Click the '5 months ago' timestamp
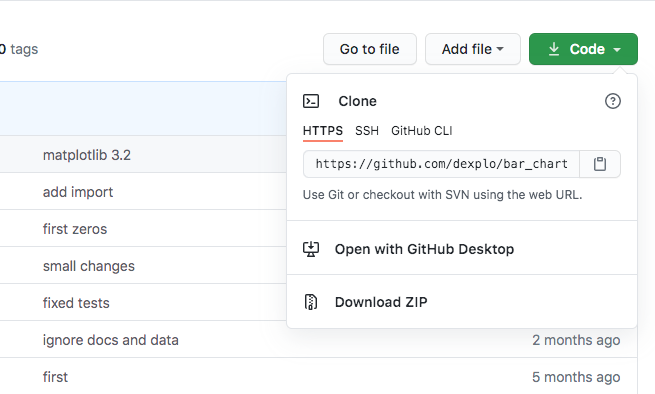Image resolution: width=655 pixels, height=394 pixels. tap(576, 377)
